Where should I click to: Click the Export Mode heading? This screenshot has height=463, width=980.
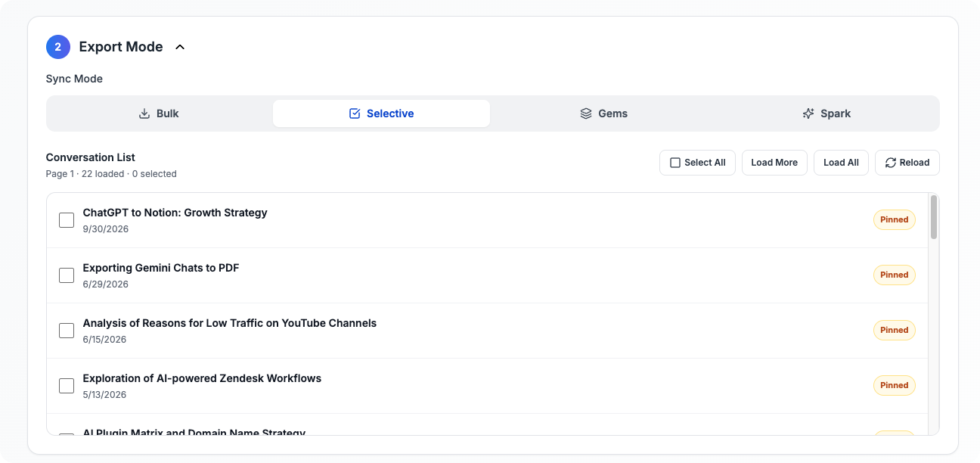(121, 47)
